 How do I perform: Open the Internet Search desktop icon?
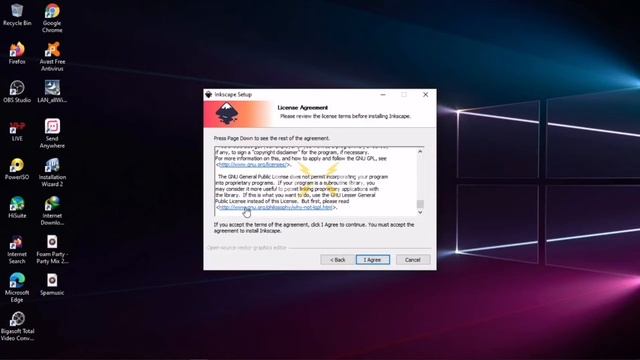click(17, 249)
